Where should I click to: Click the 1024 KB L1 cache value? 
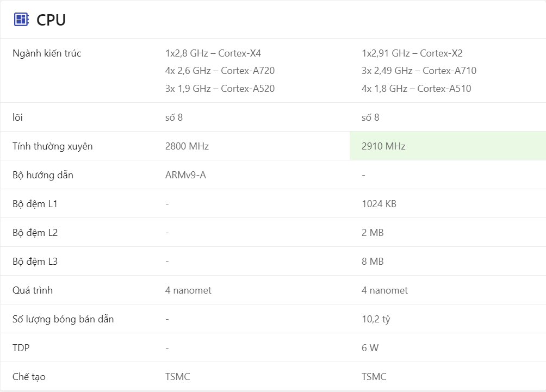pyautogui.click(x=379, y=204)
